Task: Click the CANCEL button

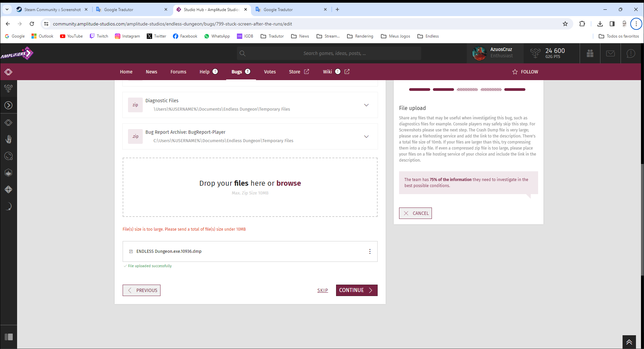Action: point(415,213)
